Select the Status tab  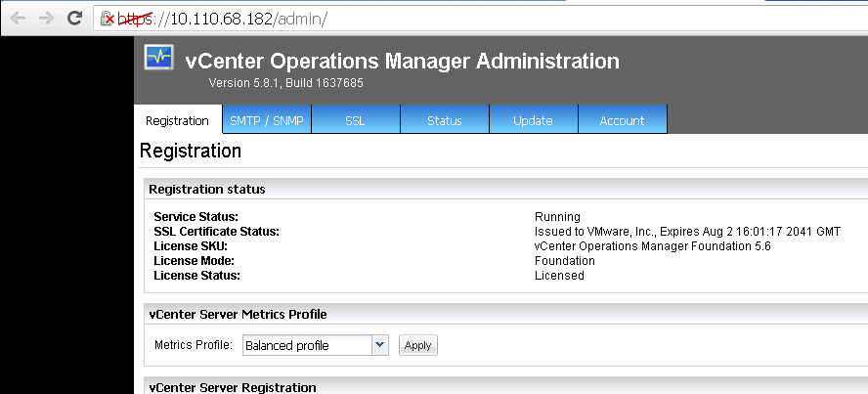pos(444,120)
